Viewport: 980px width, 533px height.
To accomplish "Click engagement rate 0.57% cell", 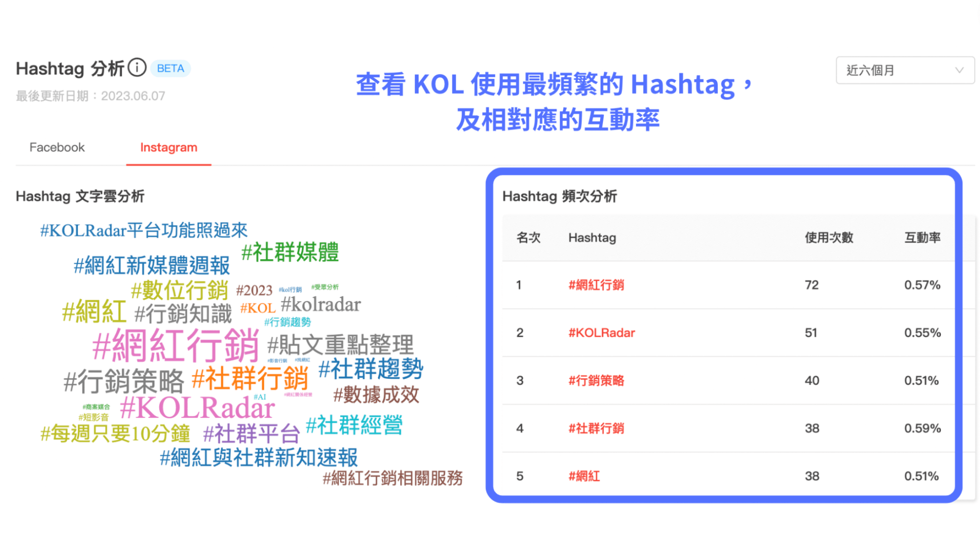I will [922, 285].
